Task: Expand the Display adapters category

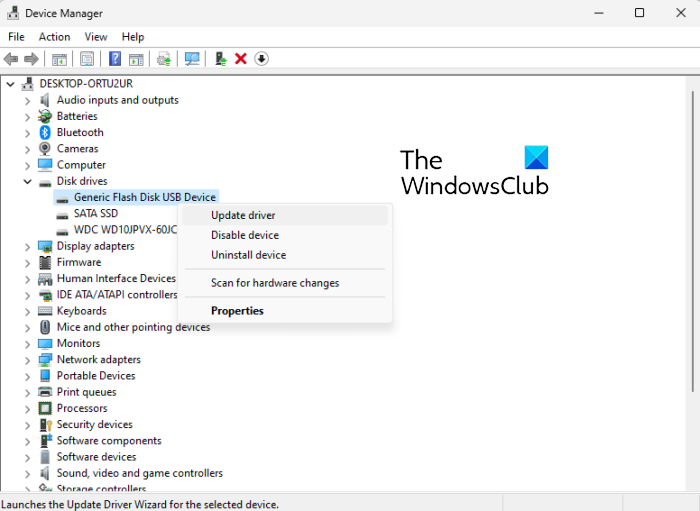Action: tap(28, 247)
